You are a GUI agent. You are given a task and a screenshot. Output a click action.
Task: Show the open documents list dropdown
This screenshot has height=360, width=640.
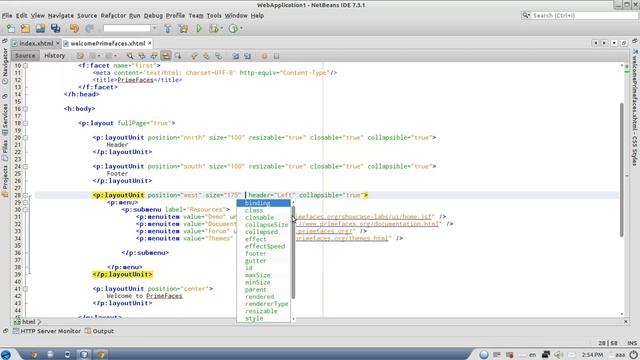[614, 43]
